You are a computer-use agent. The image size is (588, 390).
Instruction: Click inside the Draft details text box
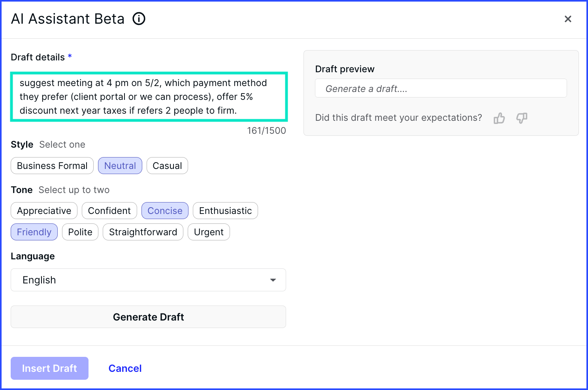pos(149,97)
